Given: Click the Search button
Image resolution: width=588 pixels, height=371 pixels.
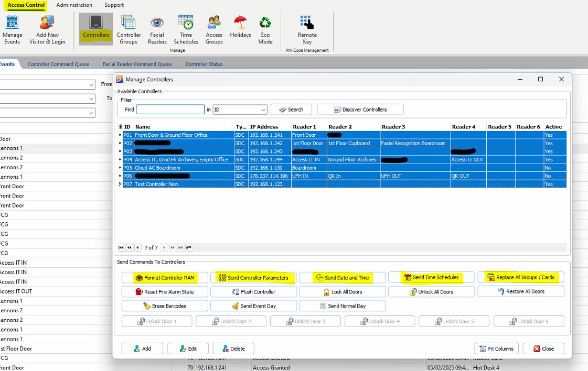Looking at the screenshot, I should pos(291,110).
